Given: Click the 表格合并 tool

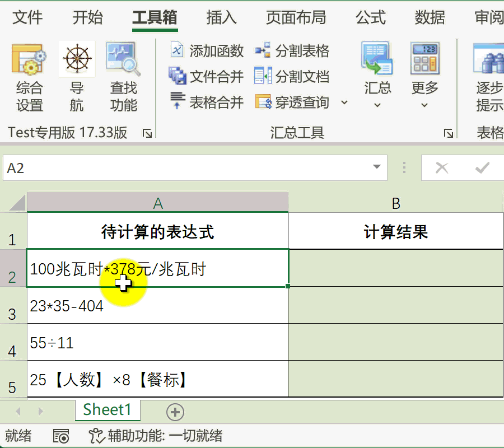Looking at the screenshot, I should (x=207, y=102).
